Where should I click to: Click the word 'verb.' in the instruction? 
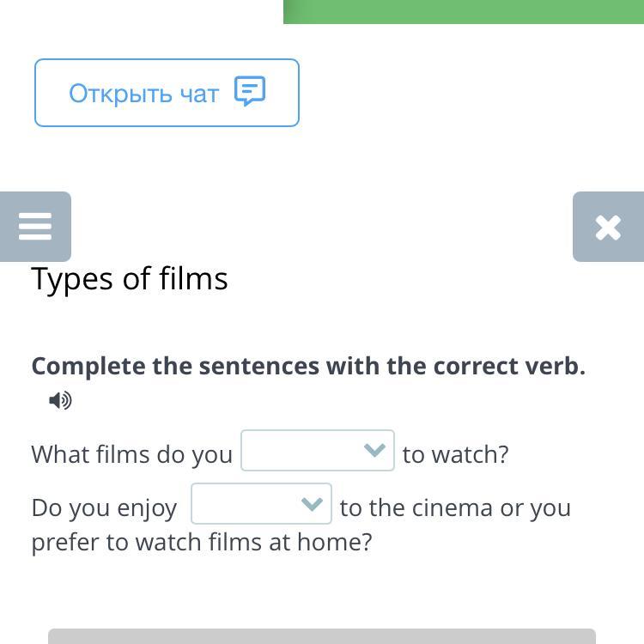[x=555, y=366]
